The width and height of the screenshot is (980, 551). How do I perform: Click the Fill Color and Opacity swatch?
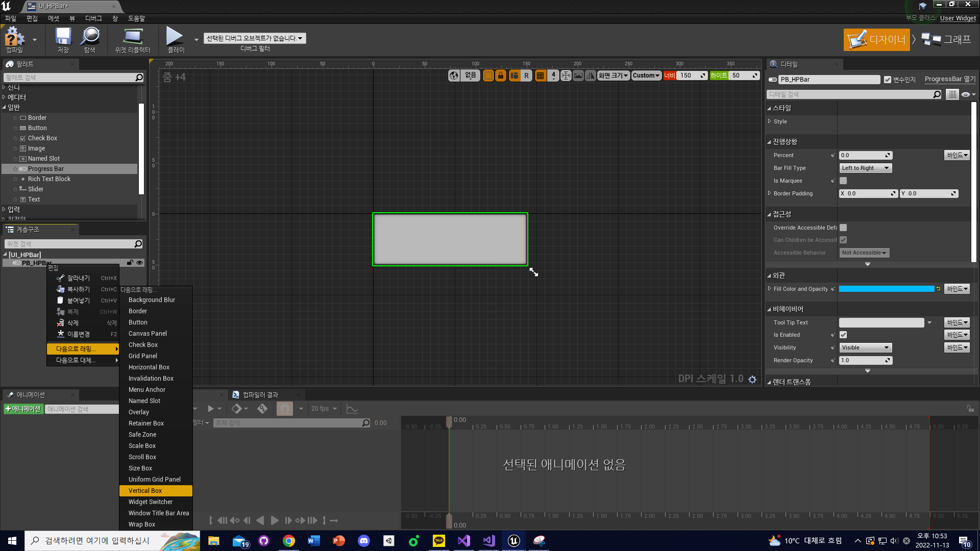(886, 289)
